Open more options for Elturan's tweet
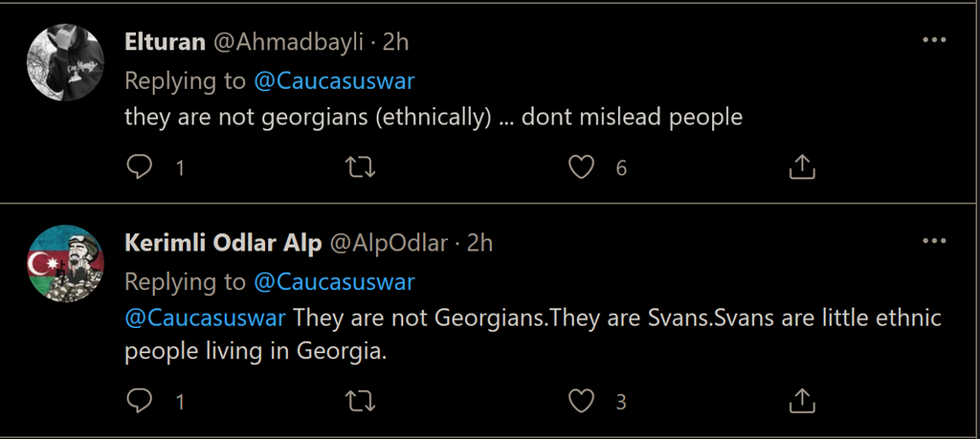The image size is (980, 439). pyautogui.click(x=933, y=40)
